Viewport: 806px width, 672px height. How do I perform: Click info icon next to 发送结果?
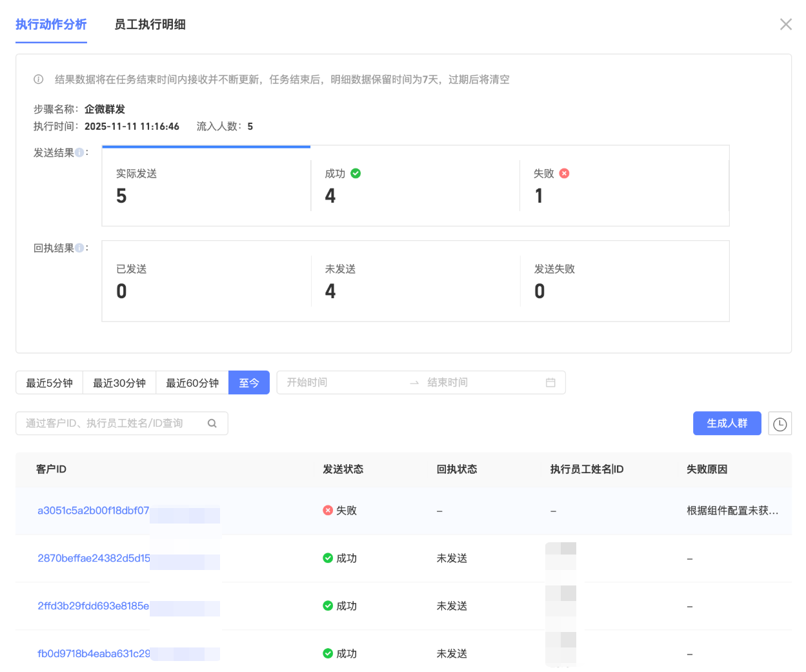79,152
